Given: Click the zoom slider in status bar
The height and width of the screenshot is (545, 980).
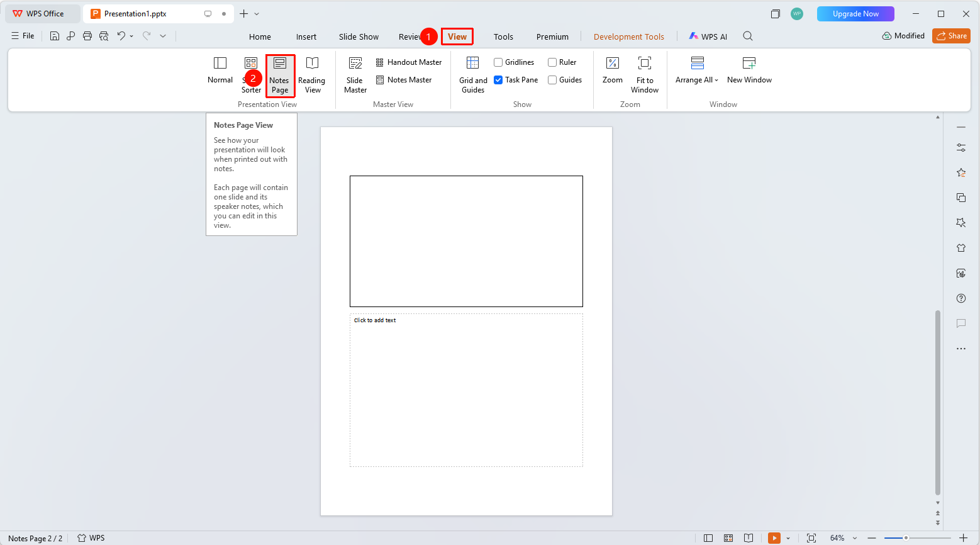Looking at the screenshot, I should [x=918, y=538].
